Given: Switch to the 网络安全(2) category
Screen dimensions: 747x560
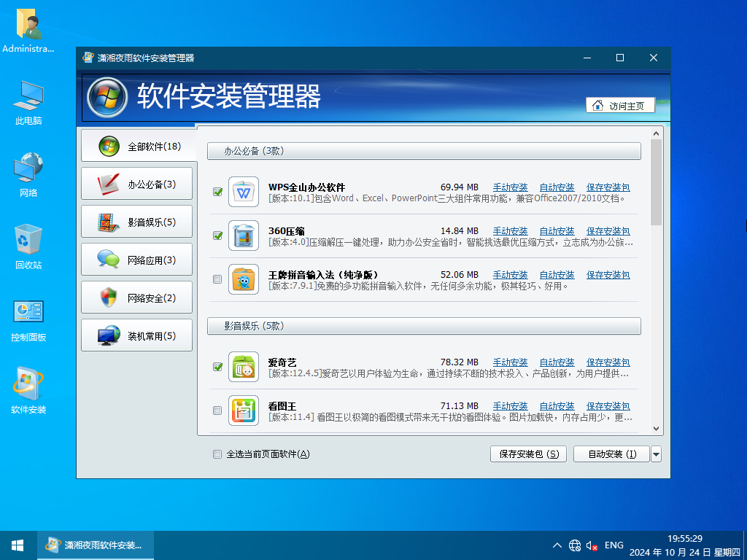Looking at the screenshot, I should (x=136, y=297).
